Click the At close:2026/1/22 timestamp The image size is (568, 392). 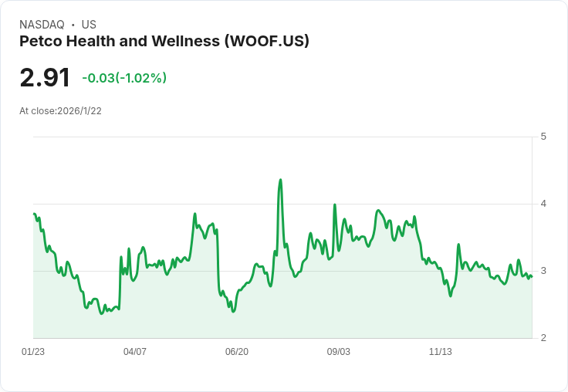click(x=60, y=111)
